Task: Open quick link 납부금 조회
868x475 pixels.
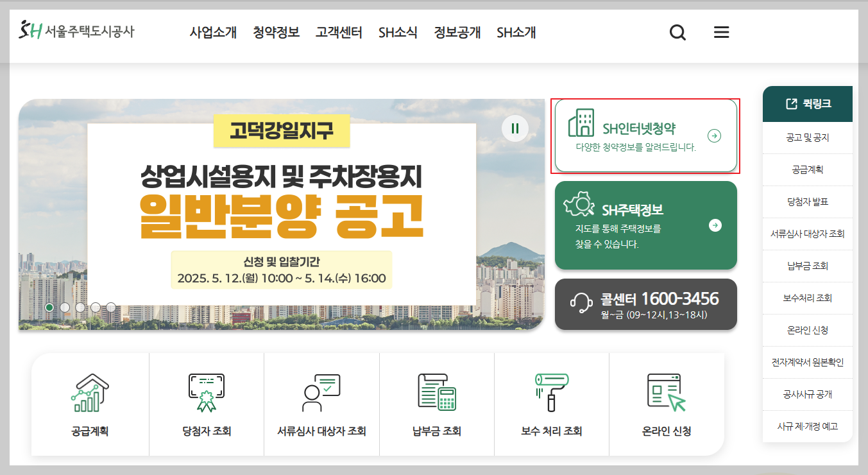Action: (808, 266)
